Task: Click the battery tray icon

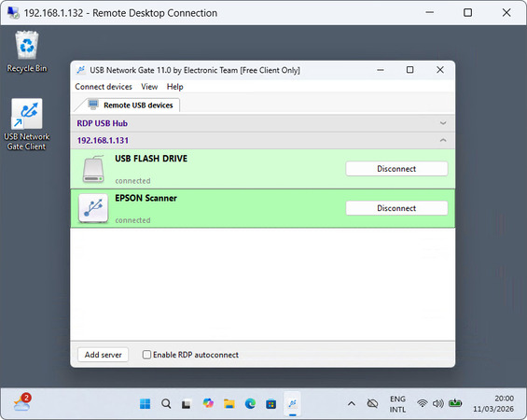Action: [x=455, y=402]
